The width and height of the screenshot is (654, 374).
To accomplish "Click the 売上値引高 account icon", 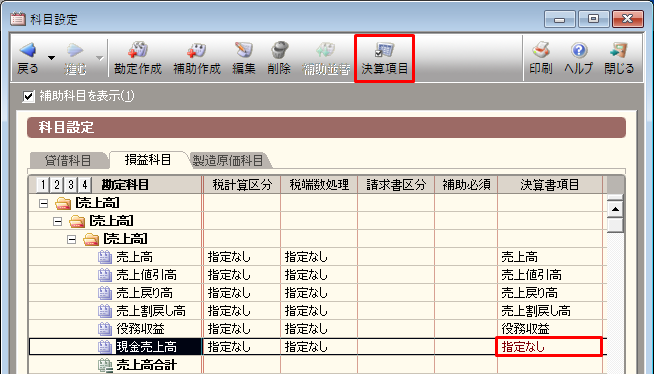I will click(x=105, y=275).
